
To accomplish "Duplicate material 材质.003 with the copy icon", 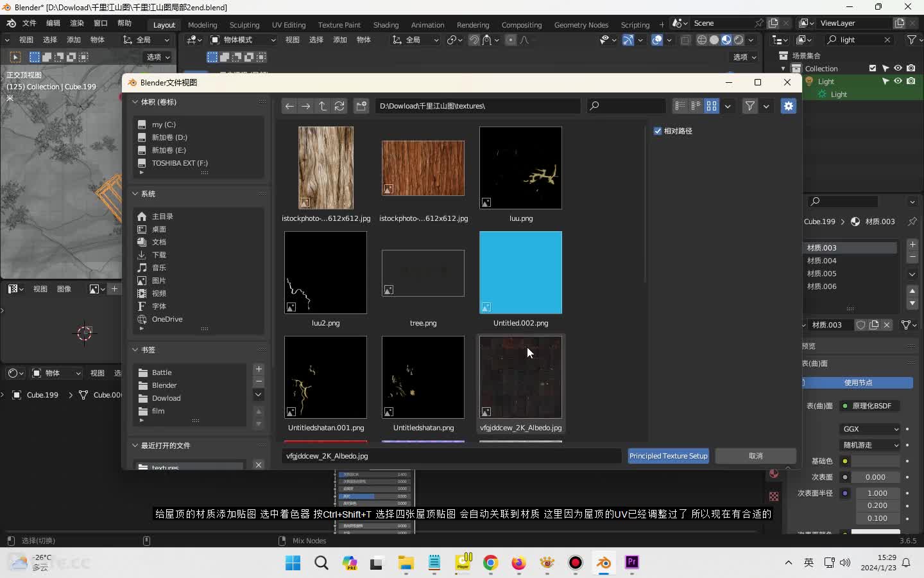I will click(x=874, y=325).
